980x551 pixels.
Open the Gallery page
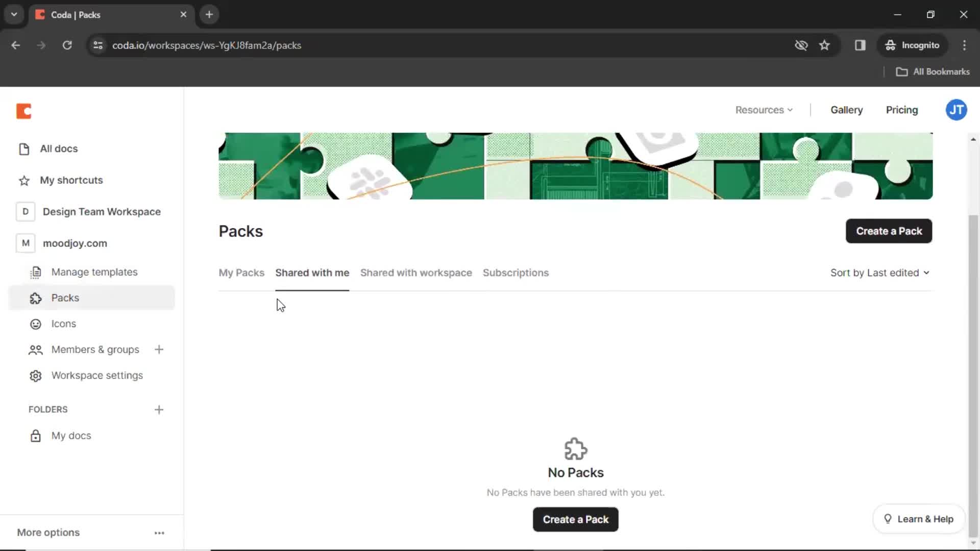(x=847, y=110)
